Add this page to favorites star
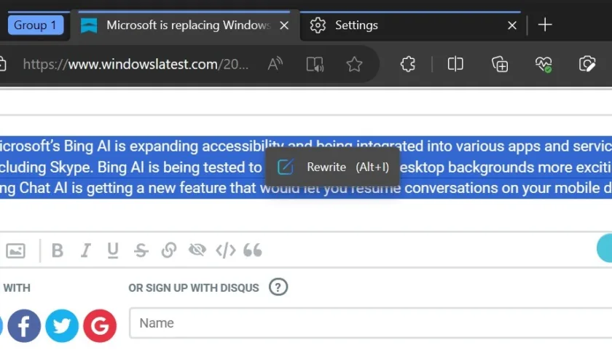The image size is (612, 364). [354, 64]
